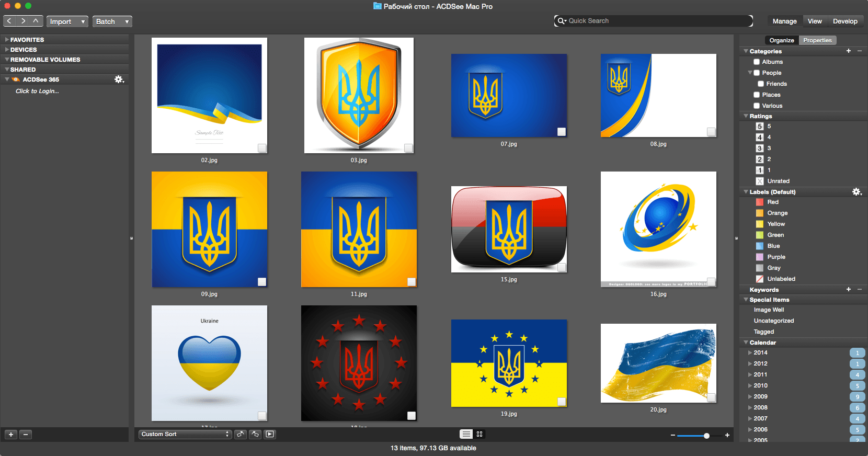Increase thumbnail size with the plus icon

click(x=727, y=435)
